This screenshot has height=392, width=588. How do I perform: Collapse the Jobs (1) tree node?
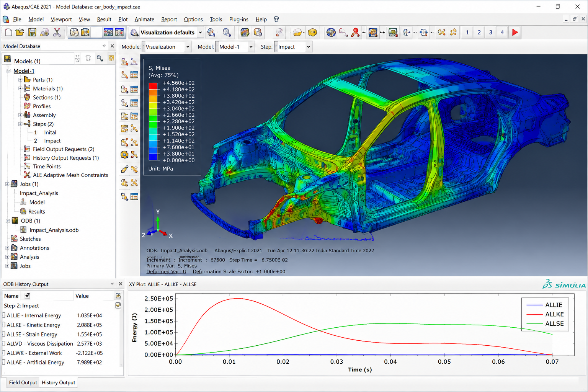tap(7, 184)
